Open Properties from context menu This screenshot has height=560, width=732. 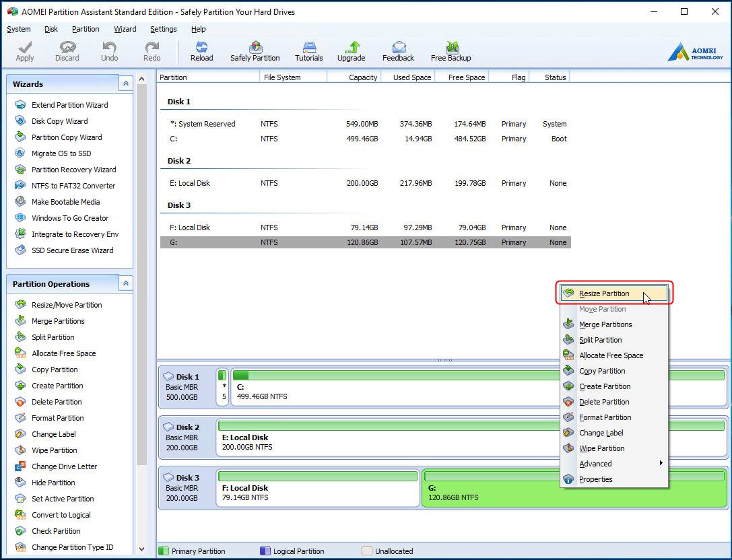click(614, 479)
